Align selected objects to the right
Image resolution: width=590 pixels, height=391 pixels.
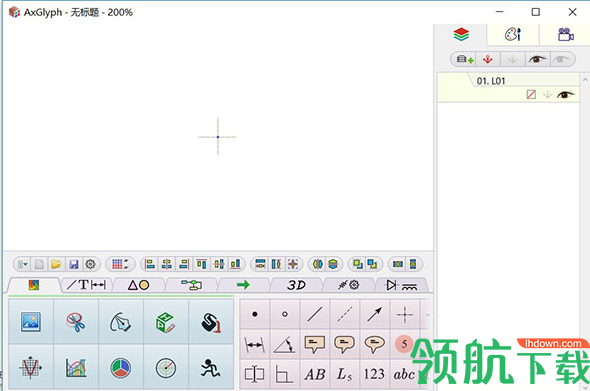click(x=184, y=264)
